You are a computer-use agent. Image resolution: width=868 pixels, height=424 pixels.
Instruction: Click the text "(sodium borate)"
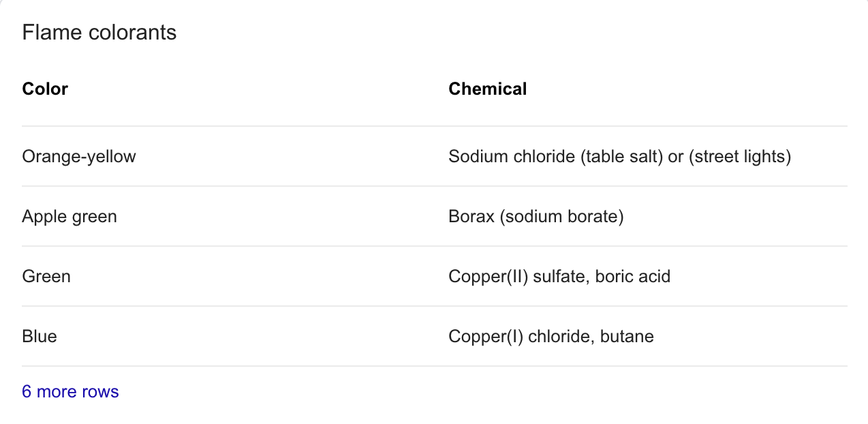[x=563, y=217]
